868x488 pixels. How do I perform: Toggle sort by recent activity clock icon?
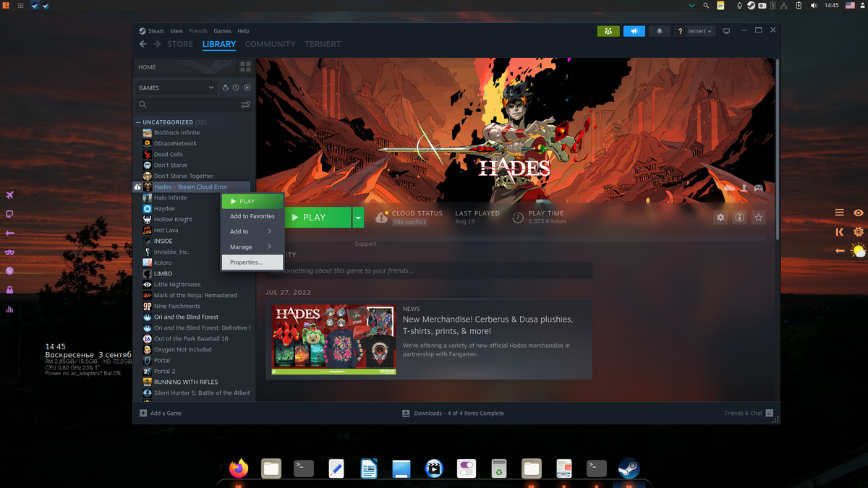(236, 87)
